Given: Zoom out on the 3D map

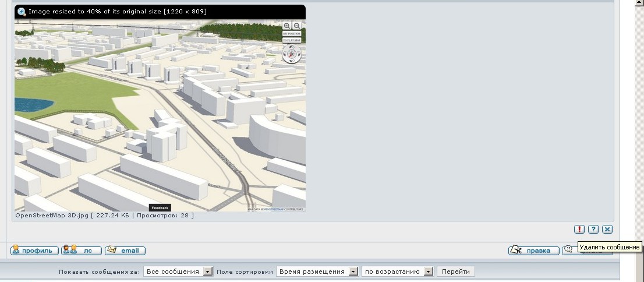Looking at the screenshot, I should click(297, 26).
